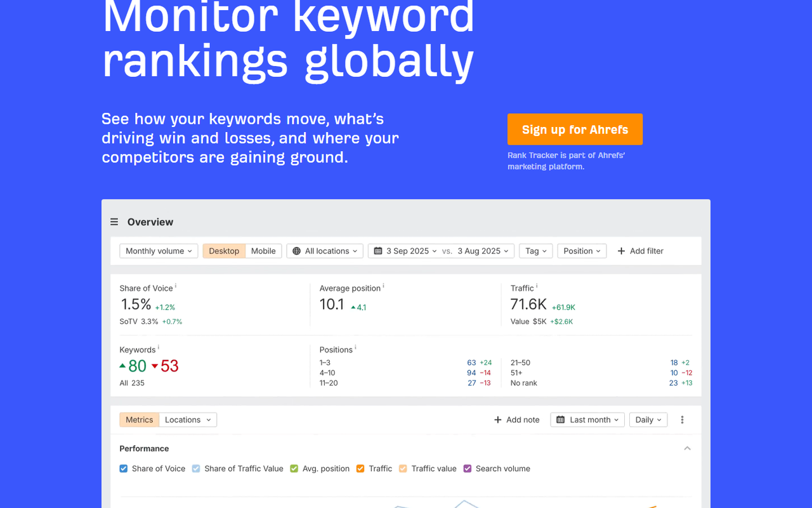Click the plus icon of Add filter
This screenshot has width=812, height=508.
(x=621, y=251)
